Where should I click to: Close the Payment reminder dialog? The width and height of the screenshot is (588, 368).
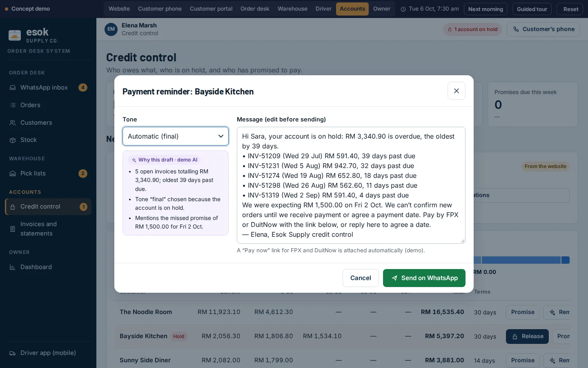pyautogui.click(x=457, y=91)
